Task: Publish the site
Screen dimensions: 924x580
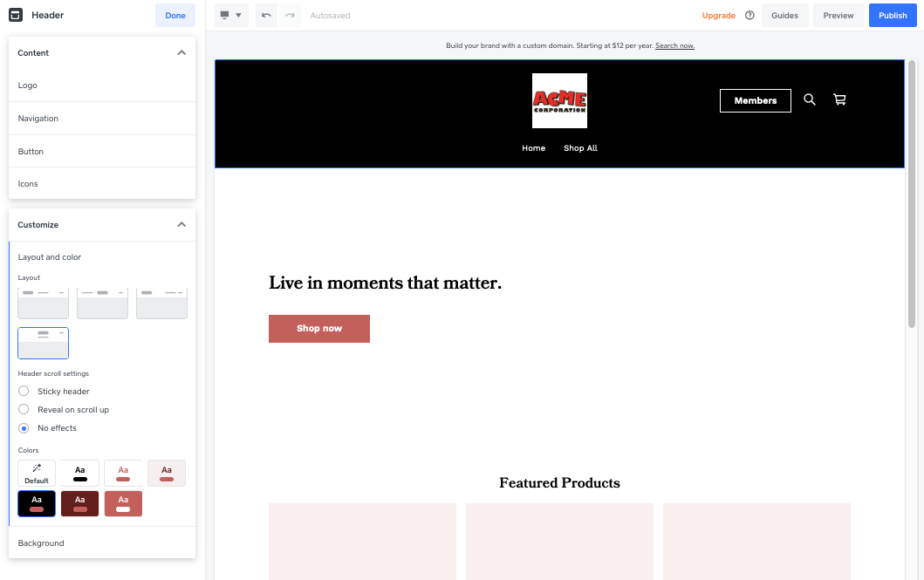Action: click(893, 16)
